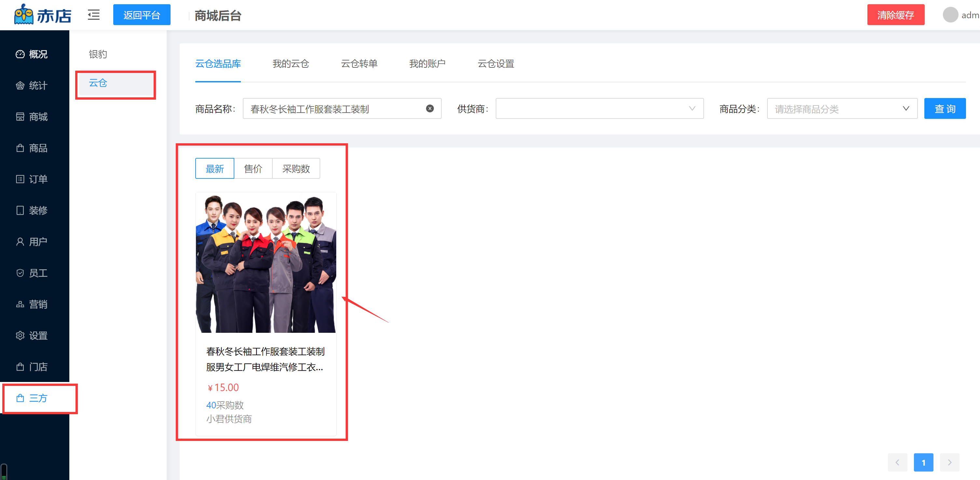Click the 员工 shield icon

tap(20, 273)
